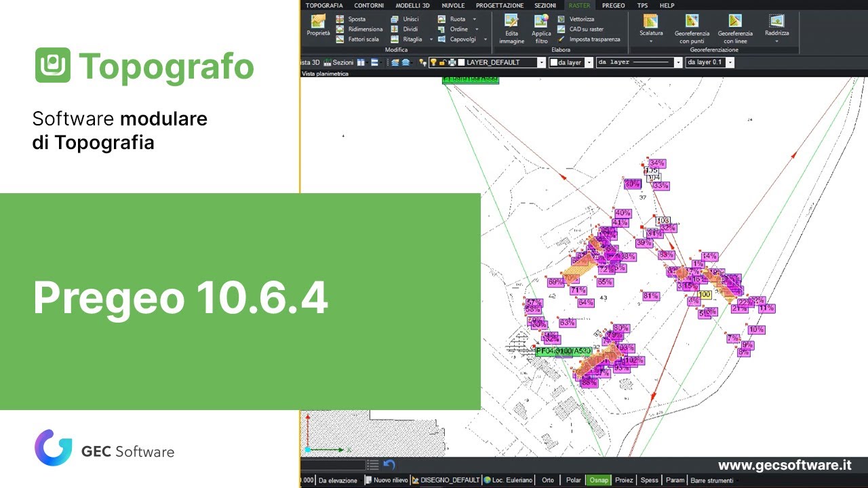Toggle Orto mode in status bar

[548, 480]
